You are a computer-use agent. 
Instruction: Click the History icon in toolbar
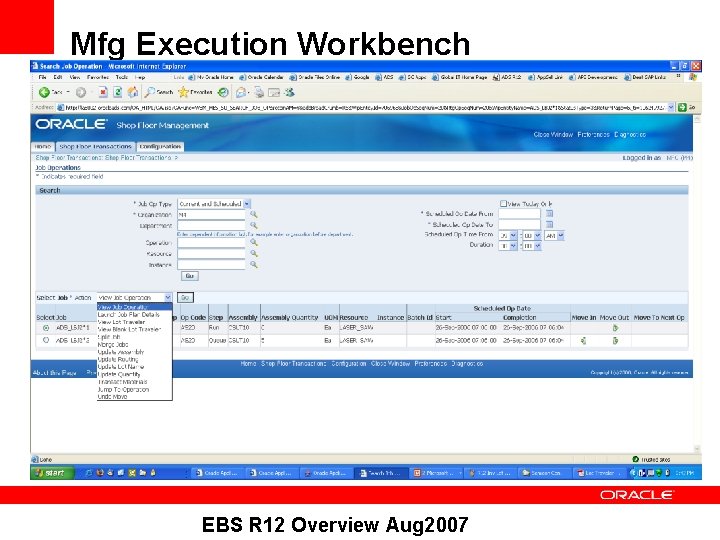click(223, 93)
